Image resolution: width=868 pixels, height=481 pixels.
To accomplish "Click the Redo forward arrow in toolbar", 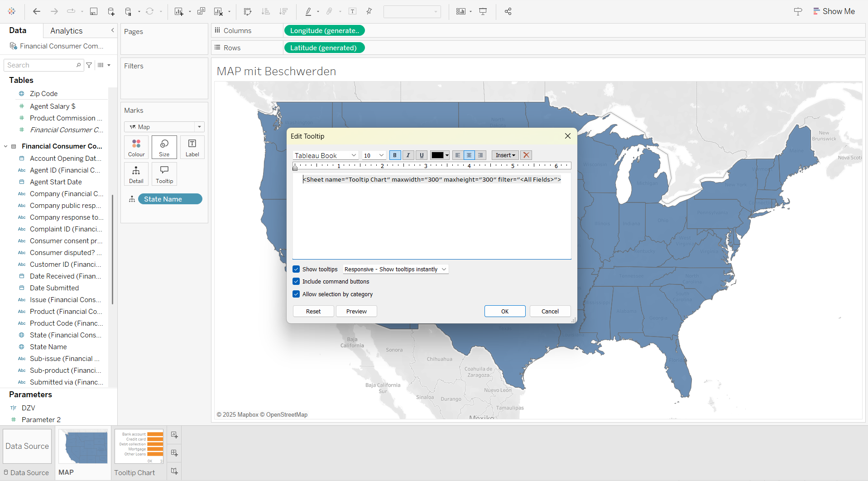I will pyautogui.click(x=54, y=11).
